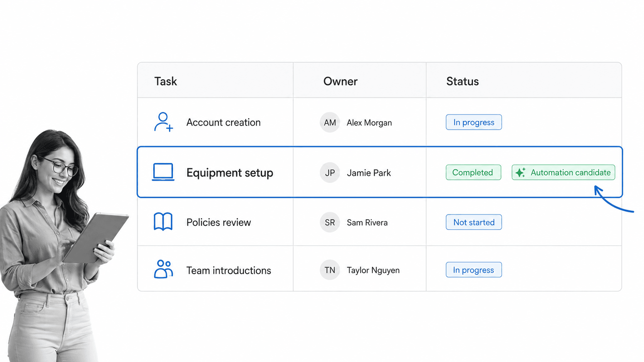The height and width of the screenshot is (362, 644).
Task: Sort by the Owner column header
Action: pyautogui.click(x=340, y=81)
